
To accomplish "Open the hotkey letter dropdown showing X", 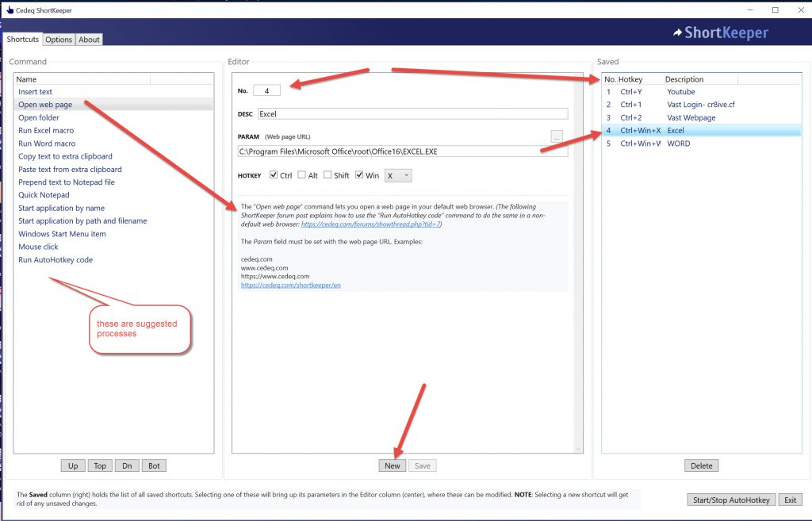I will pos(397,175).
